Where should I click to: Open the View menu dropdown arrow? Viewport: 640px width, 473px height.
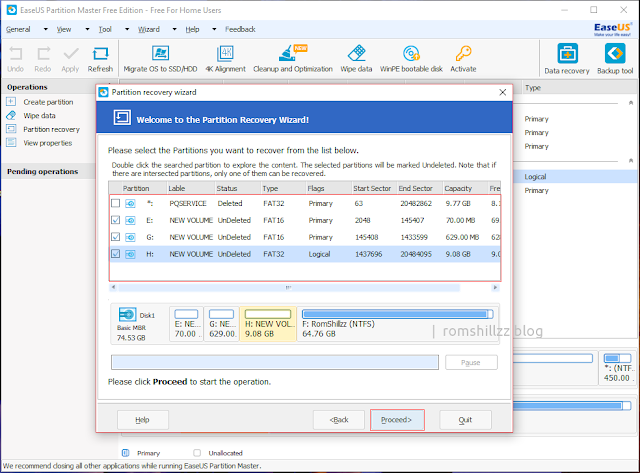(87, 29)
